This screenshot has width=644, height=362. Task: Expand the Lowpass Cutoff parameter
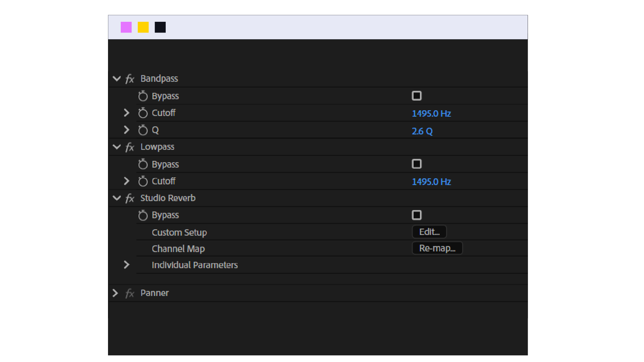point(126,181)
